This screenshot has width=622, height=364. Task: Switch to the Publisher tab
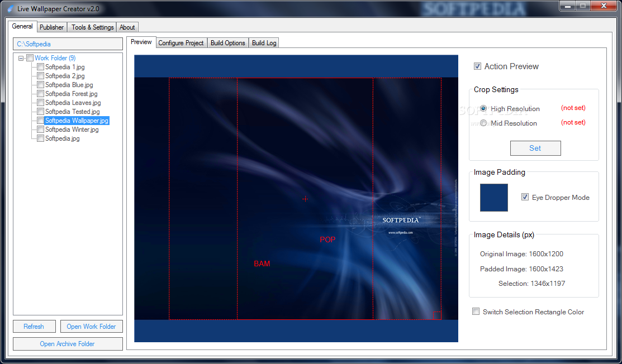pyautogui.click(x=51, y=27)
